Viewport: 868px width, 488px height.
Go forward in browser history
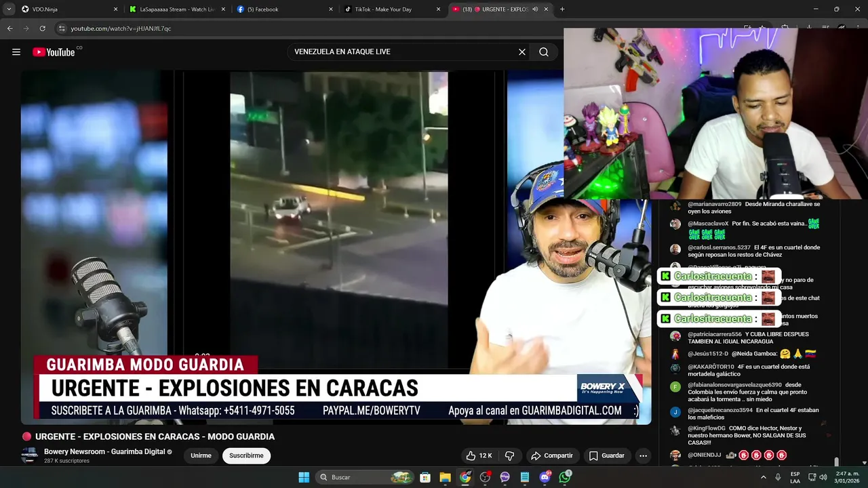(26, 28)
